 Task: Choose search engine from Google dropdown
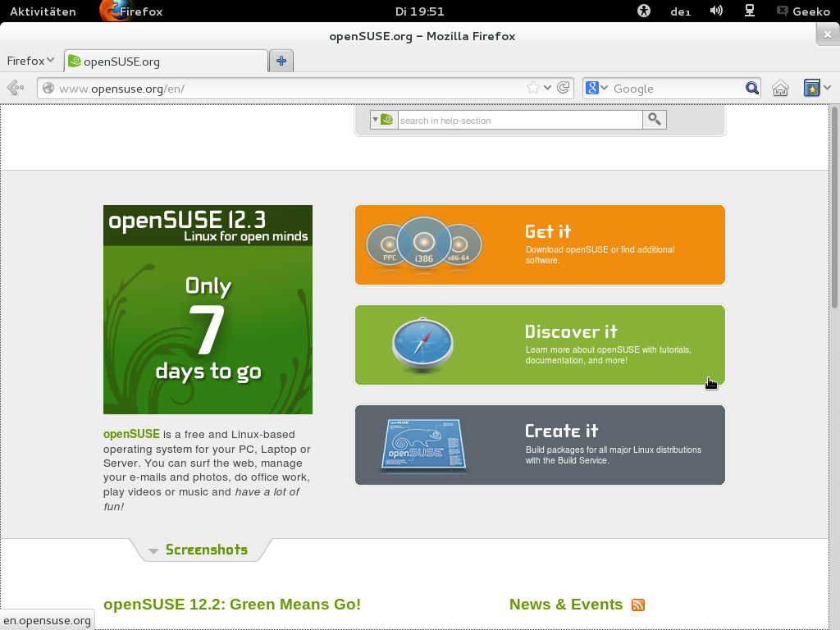(x=596, y=88)
